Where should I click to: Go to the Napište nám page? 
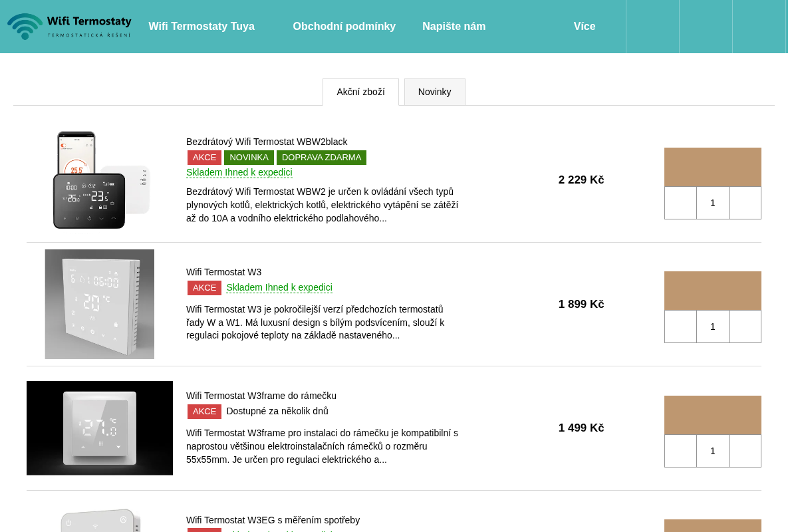(454, 27)
